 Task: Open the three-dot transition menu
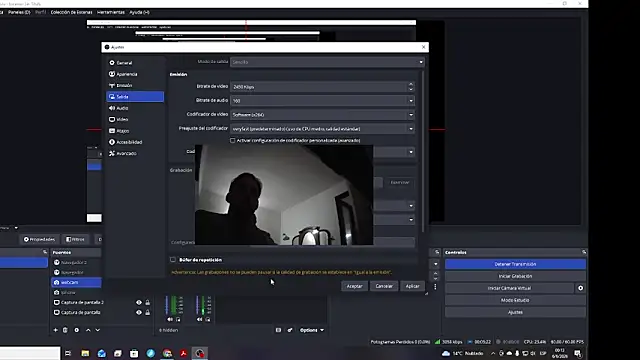point(435,287)
